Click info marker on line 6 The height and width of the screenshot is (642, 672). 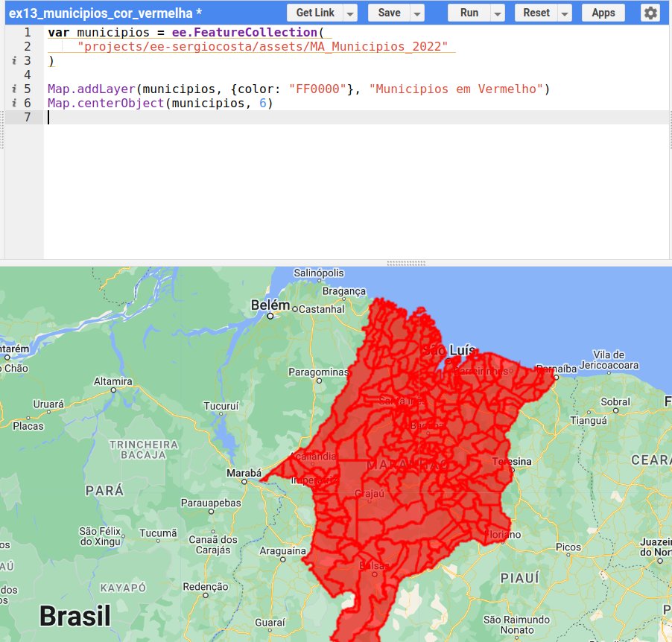pos(14,103)
